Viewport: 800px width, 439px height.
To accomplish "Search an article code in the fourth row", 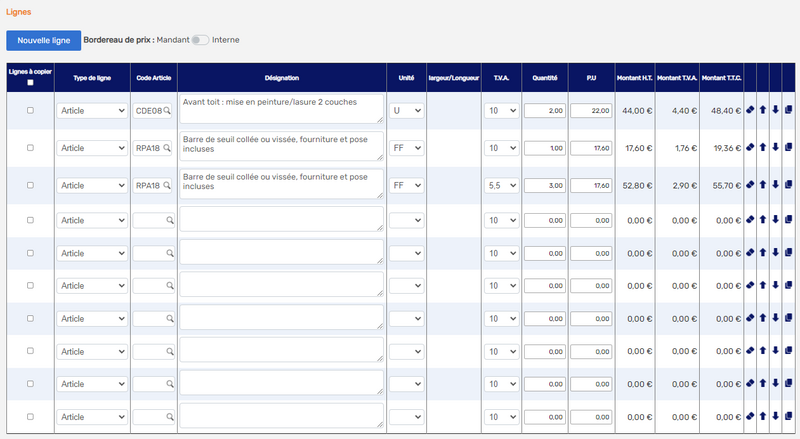I will pyautogui.click(x=170, y=219).
